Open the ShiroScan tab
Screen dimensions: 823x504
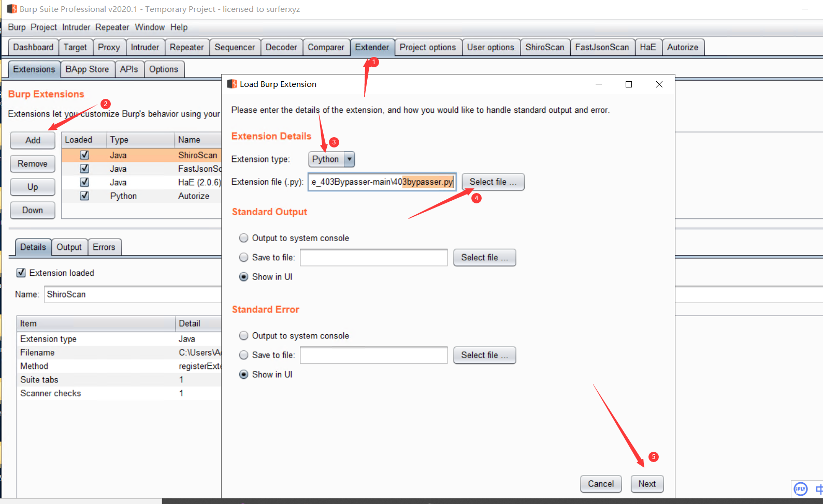545,47
